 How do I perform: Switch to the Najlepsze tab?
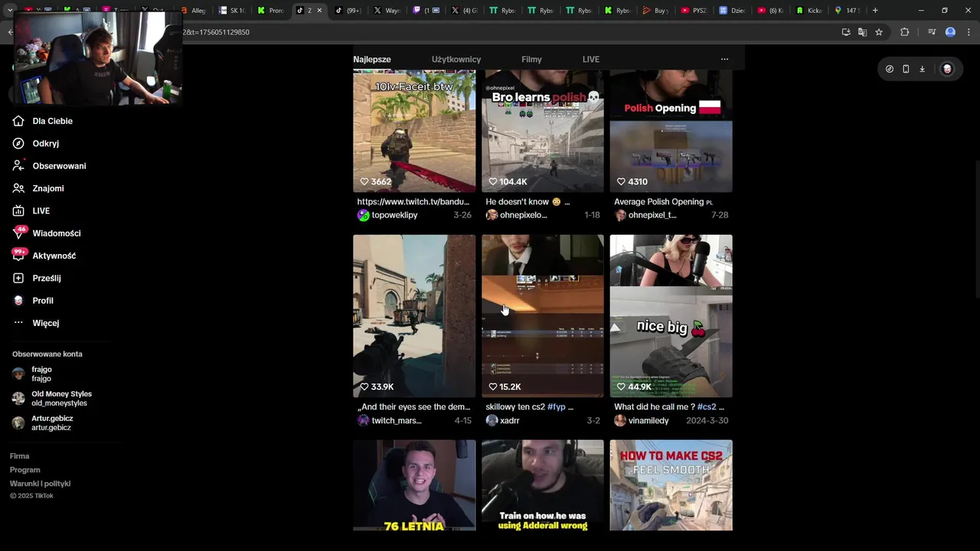point(372,59)
